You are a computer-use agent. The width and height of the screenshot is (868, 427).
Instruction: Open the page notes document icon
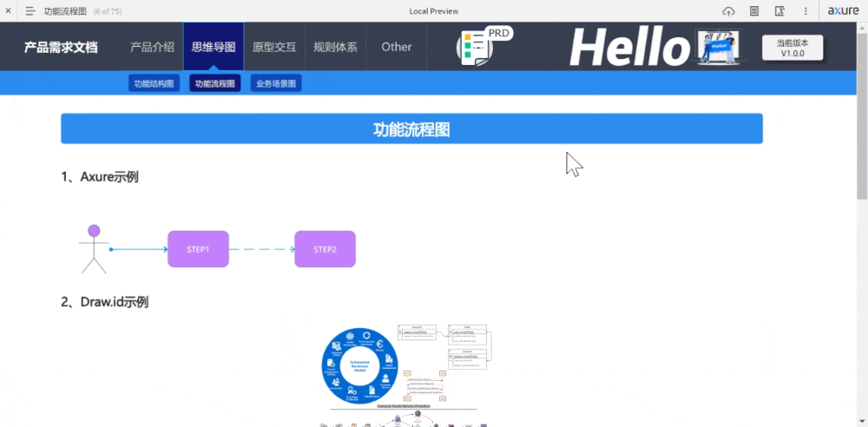[x=754, y=11]
